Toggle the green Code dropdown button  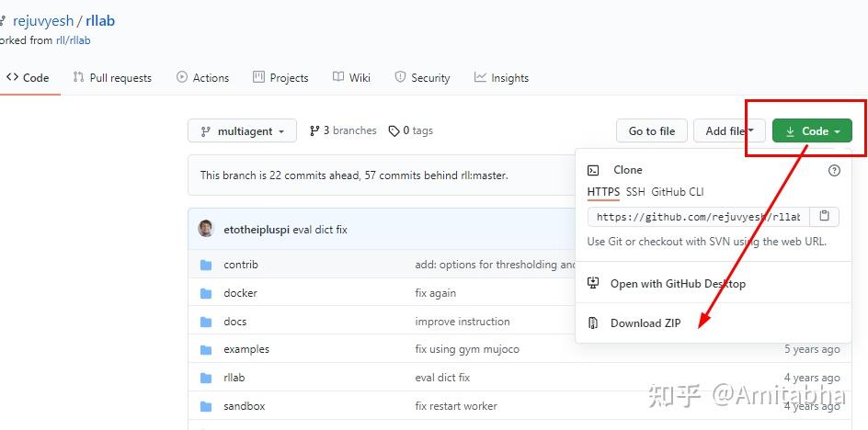tap(812, 131)
